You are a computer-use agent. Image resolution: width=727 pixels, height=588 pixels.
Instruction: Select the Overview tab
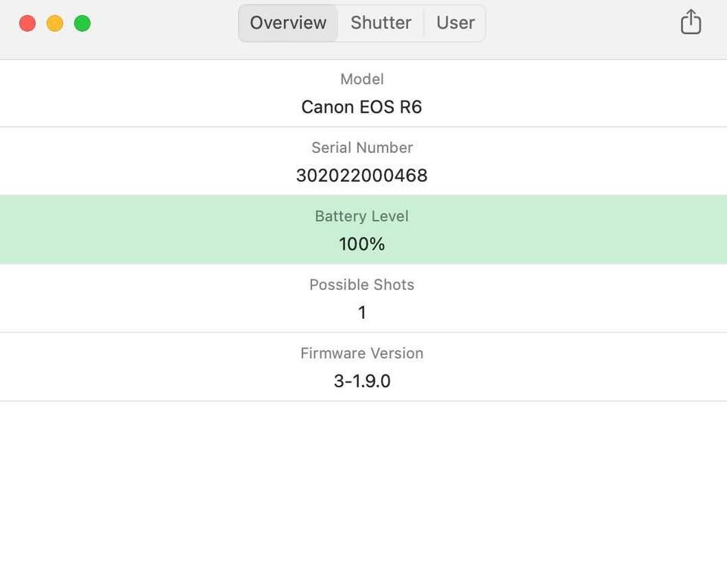288,23
